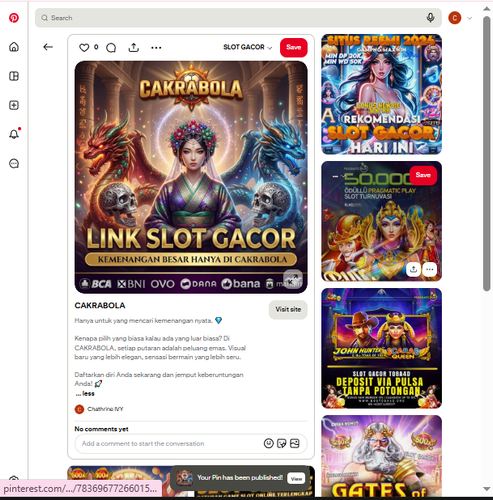Open the SLOT GACOR board dropdown
The height and width of the screenshot is (500, 493).
pos(247,47)
